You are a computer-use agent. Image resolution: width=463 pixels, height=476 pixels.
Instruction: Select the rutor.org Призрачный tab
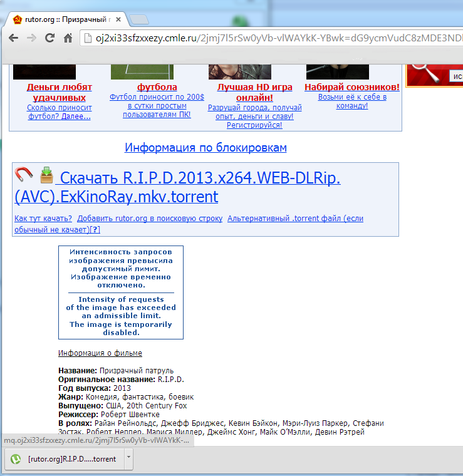[x=67, y=20]
